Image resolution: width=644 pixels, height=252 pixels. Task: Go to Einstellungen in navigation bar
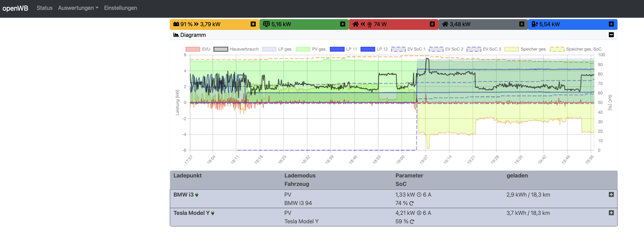(x=121, y=8)
